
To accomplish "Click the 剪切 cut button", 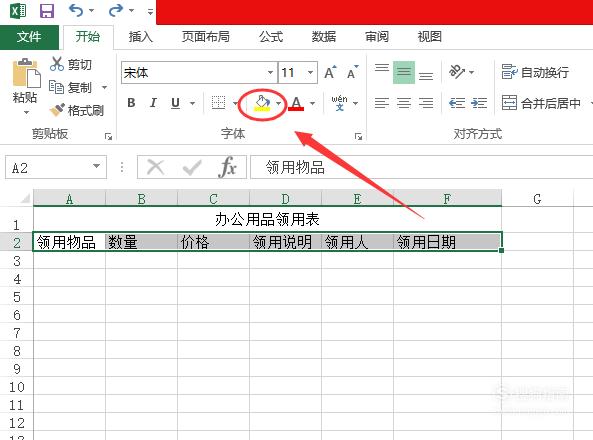I will coord(71,65).
